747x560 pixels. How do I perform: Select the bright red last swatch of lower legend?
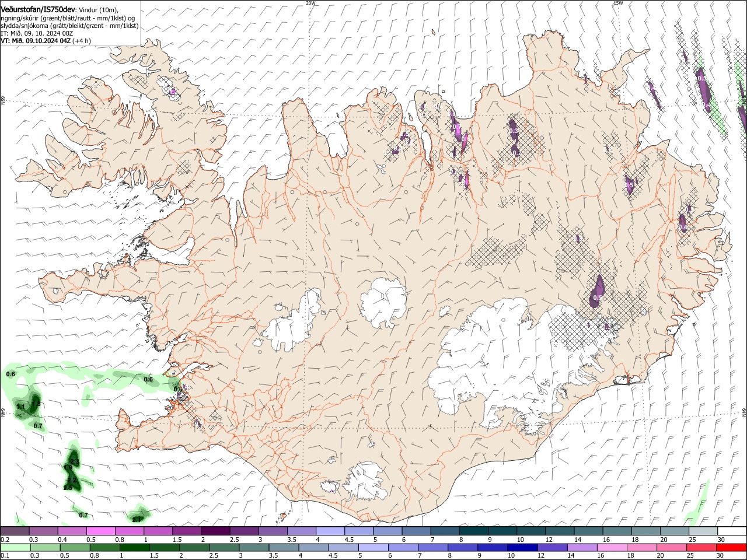(x=732, y=547)
